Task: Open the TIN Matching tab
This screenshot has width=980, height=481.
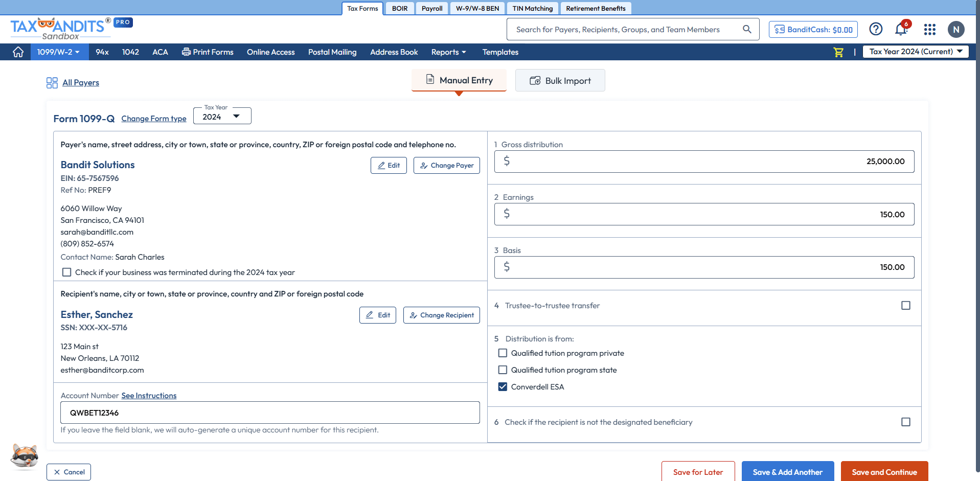Action: [533, 8]
